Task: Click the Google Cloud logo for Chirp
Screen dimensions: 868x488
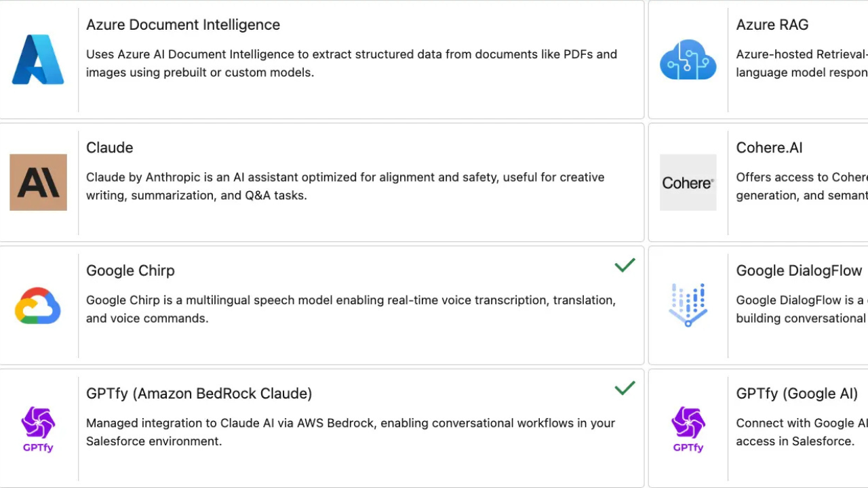Action: click(x=38, y=306)
